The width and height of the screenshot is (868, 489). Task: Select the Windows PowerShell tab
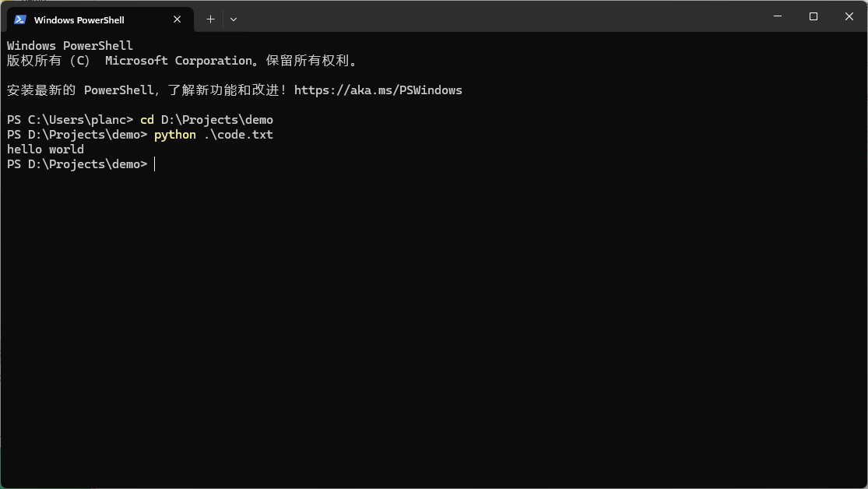(86, 19)
